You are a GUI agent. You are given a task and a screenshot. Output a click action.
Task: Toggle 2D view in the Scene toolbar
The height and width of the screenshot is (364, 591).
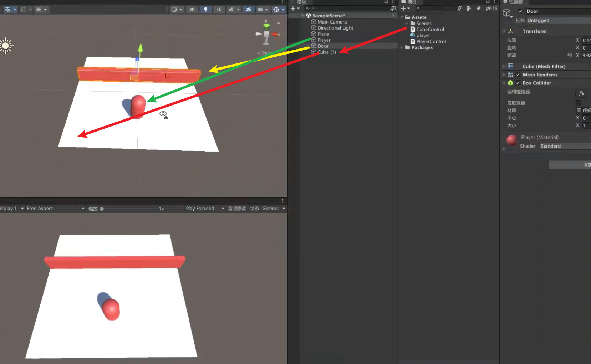tap(192, 10)
